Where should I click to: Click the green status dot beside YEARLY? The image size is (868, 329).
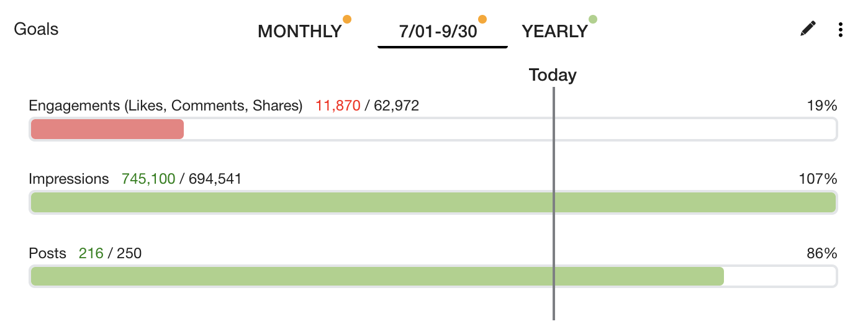[593, 19]
